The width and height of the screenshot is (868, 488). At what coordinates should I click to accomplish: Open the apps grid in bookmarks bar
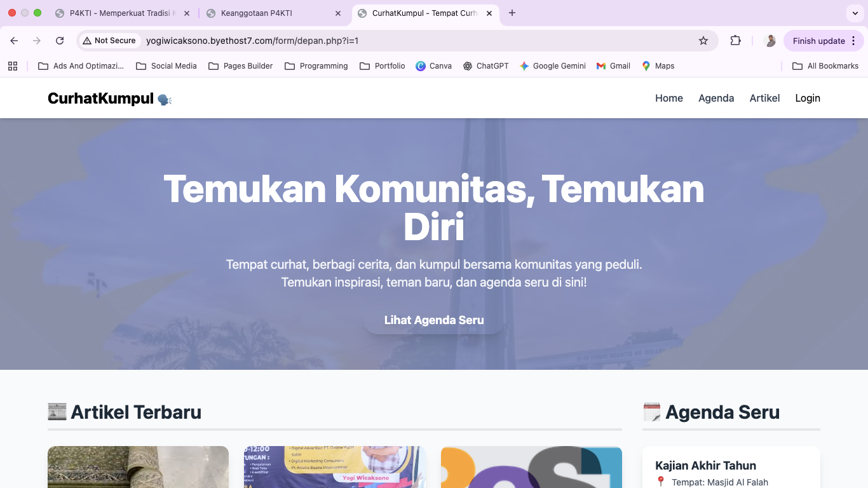tap(13, 66)
